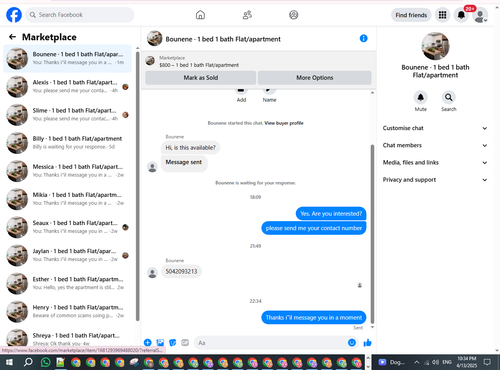Click 'please send me your contact number' bubble
This screenshot has height=370, width=500.
(313, 228)
